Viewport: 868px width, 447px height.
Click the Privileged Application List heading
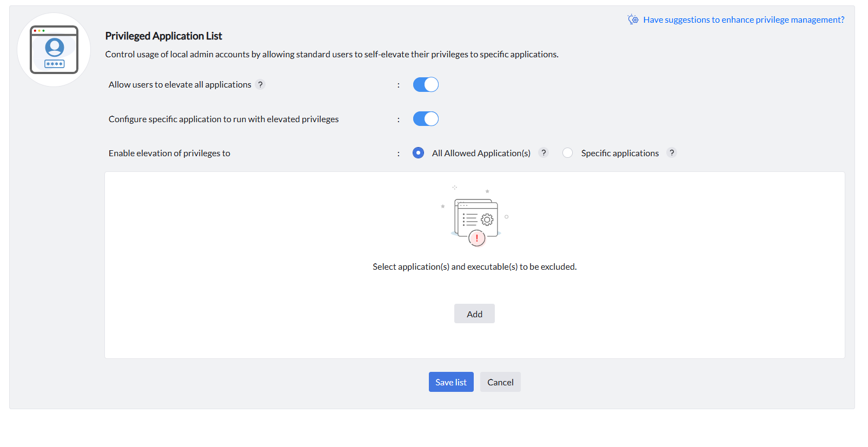(163, 36)
